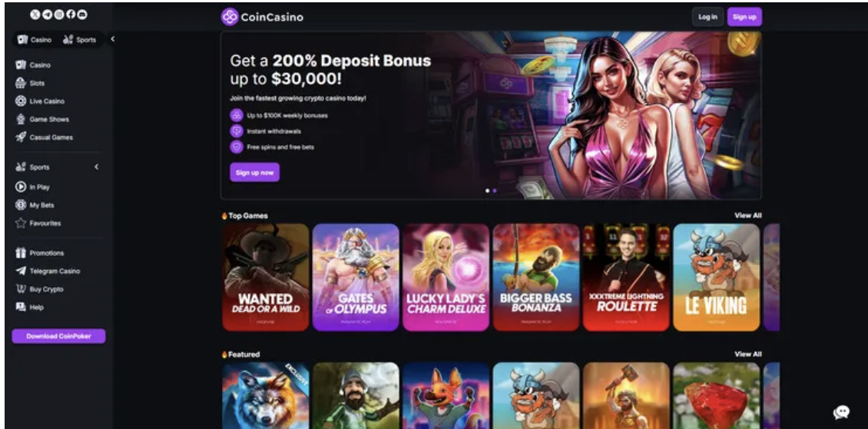Click the Sign up now button

tap(255, 172)
